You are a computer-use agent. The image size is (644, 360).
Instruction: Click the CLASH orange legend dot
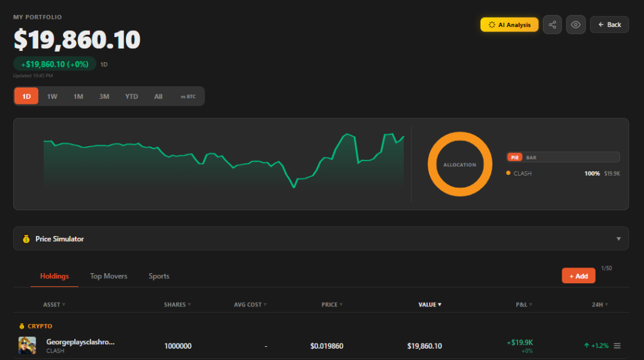pyautogui.click(x=508, y=173)
